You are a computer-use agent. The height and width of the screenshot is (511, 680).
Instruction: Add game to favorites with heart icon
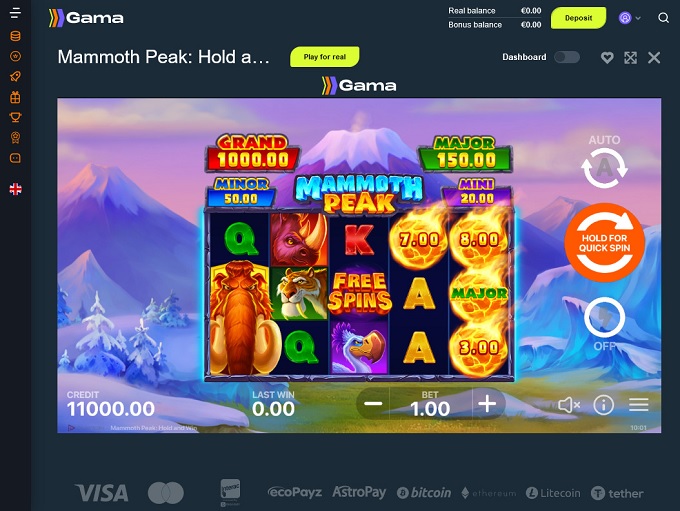click(607, 58)
